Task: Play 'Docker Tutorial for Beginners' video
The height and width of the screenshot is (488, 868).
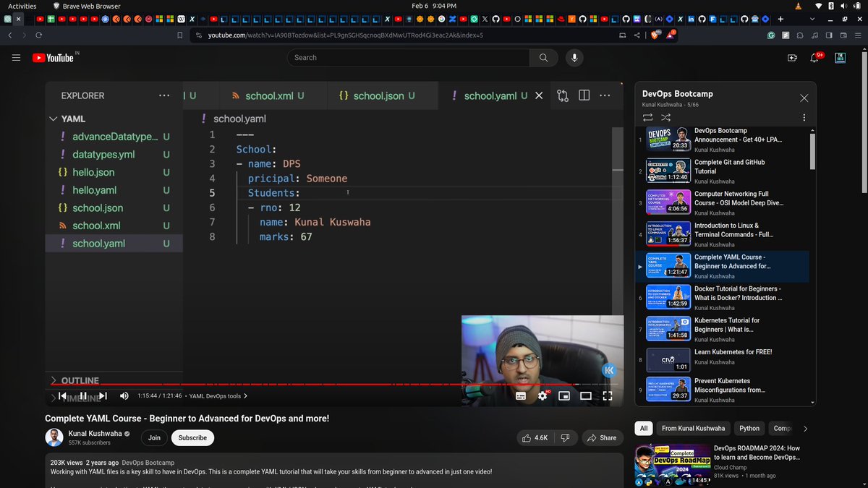Action: point(722,298)
